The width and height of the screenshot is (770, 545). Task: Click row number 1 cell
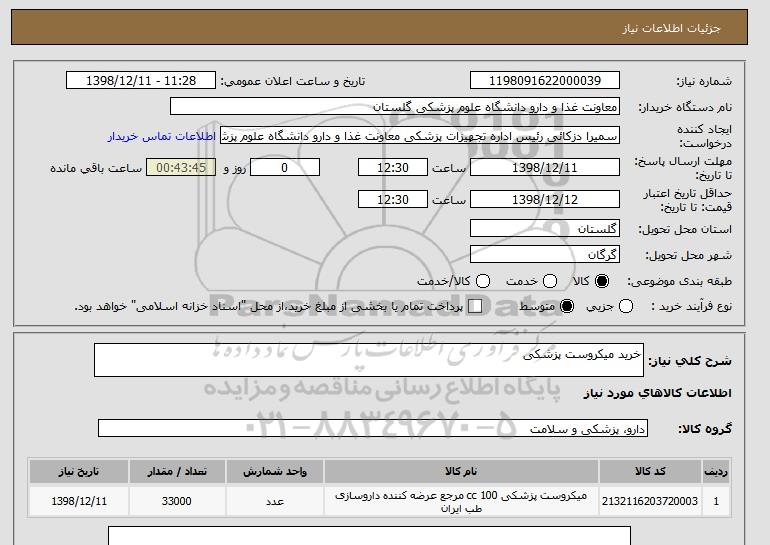coord(716,501)
